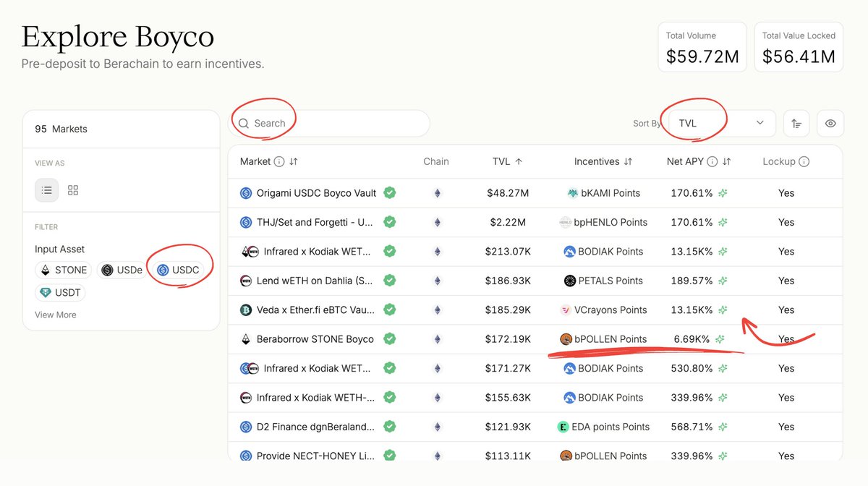Screen dimensions: 868x486
Task: Click eBTC token icon of Veda market
Action: [x=246, y=310]
